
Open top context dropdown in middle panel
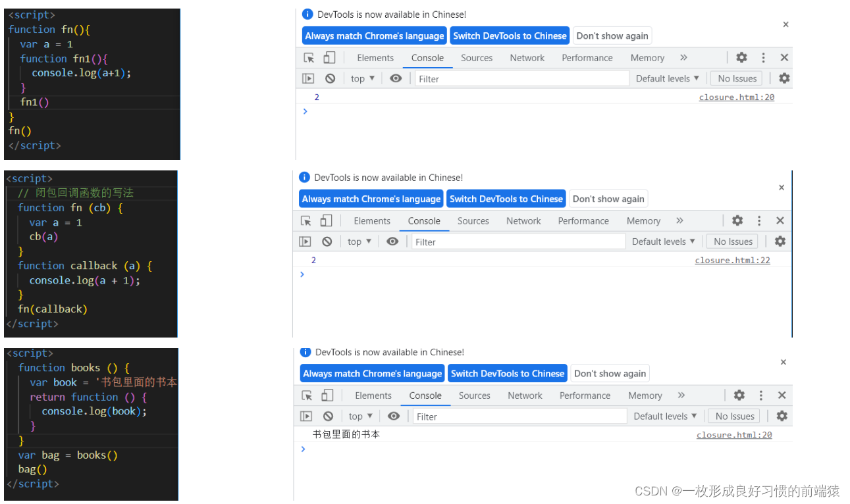pos(359,241)
